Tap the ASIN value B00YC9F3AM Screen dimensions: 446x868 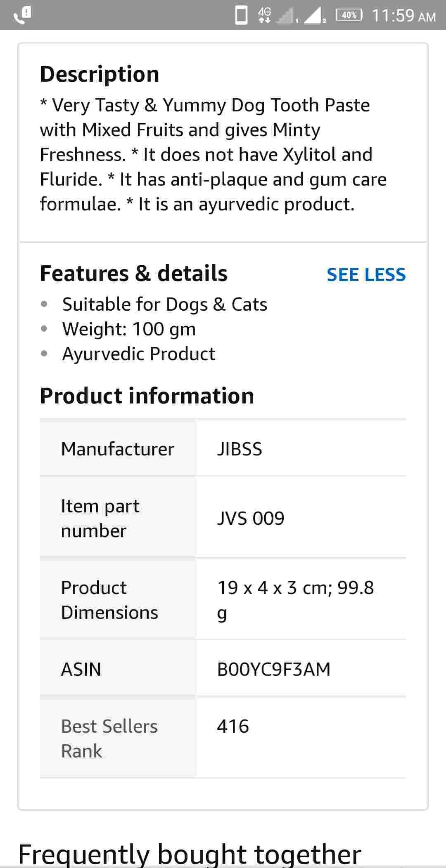click(x=274, y=669)
